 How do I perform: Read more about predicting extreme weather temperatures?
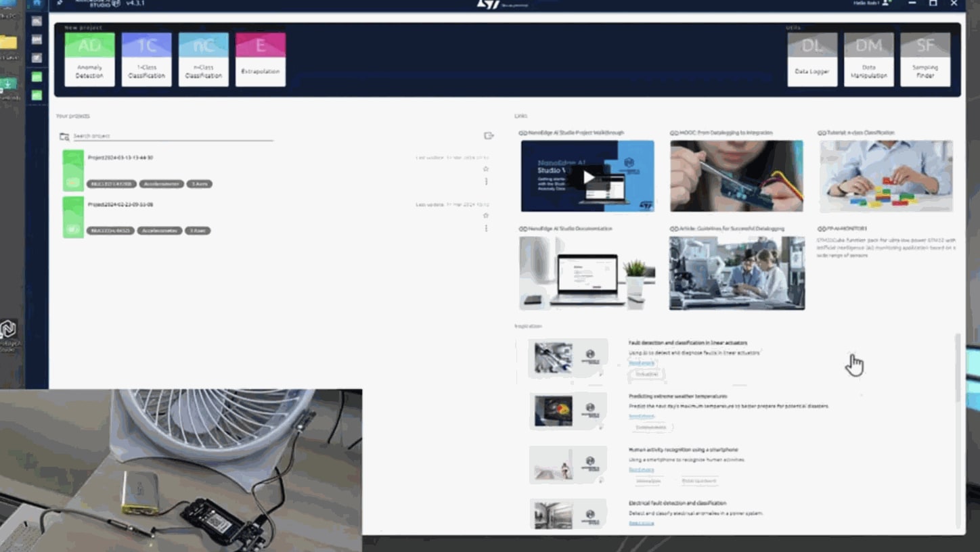coord(642,416)
